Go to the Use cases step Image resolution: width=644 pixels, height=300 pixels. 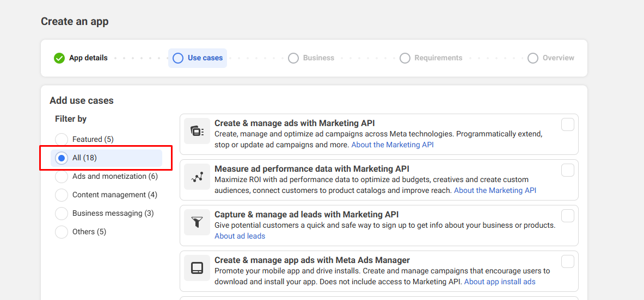click(x=198, y=58)
